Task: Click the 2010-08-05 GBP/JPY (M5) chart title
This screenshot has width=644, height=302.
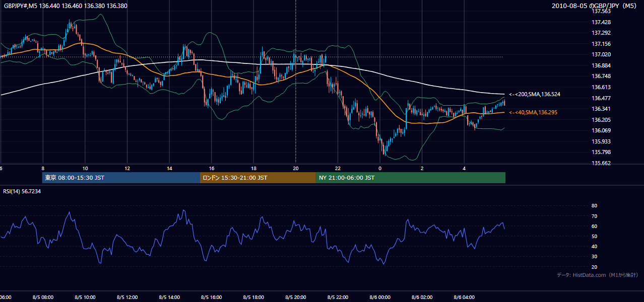Action: tap(595, 6)
